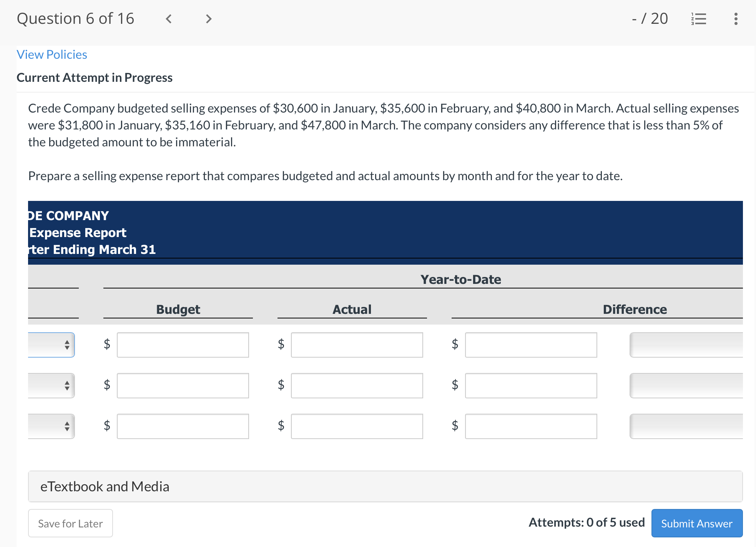The image size is (756, 547).
Task: Click the third row Budget input field
Action: 183,426
